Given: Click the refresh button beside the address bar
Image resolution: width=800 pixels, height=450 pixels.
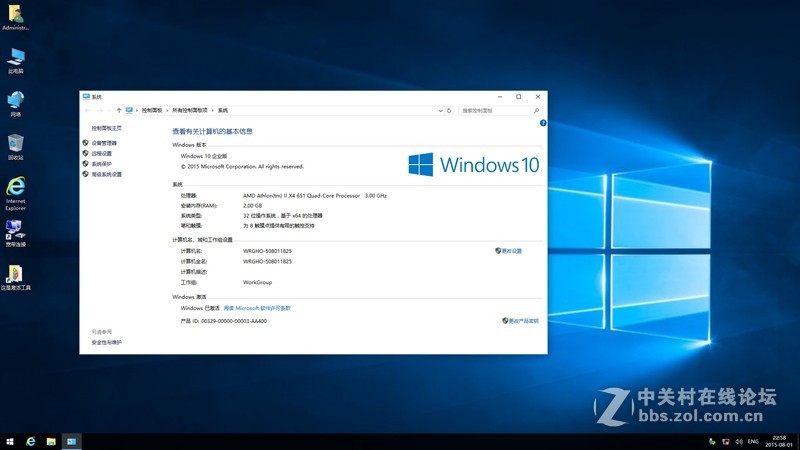Looking at the screenshot, I should point(449,110).
